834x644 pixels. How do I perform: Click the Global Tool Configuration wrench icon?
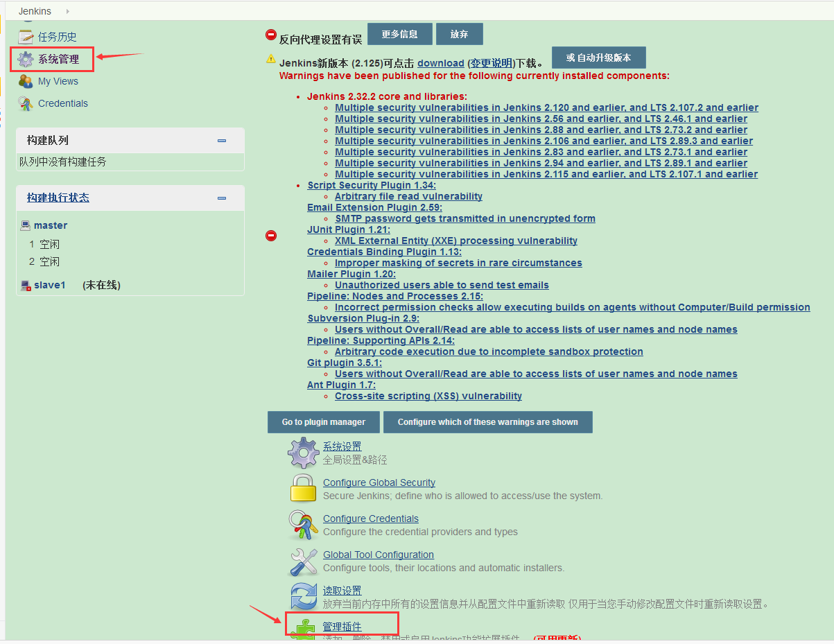303,561
